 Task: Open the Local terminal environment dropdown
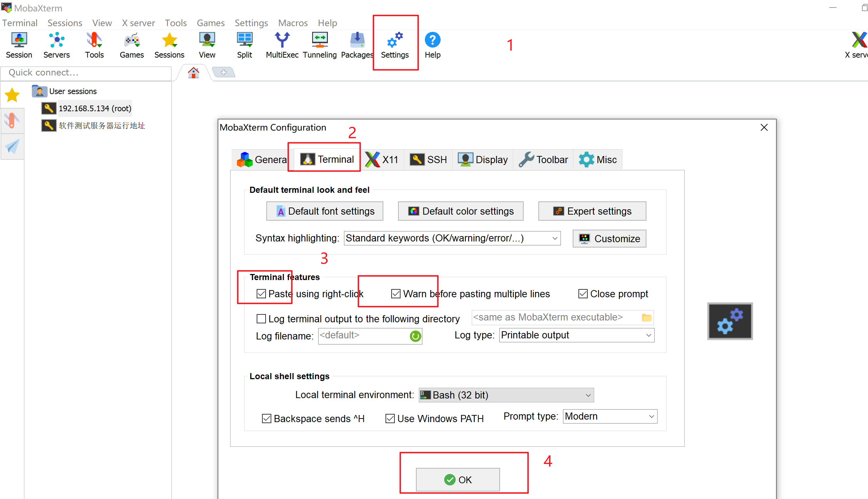coord(506,395)
